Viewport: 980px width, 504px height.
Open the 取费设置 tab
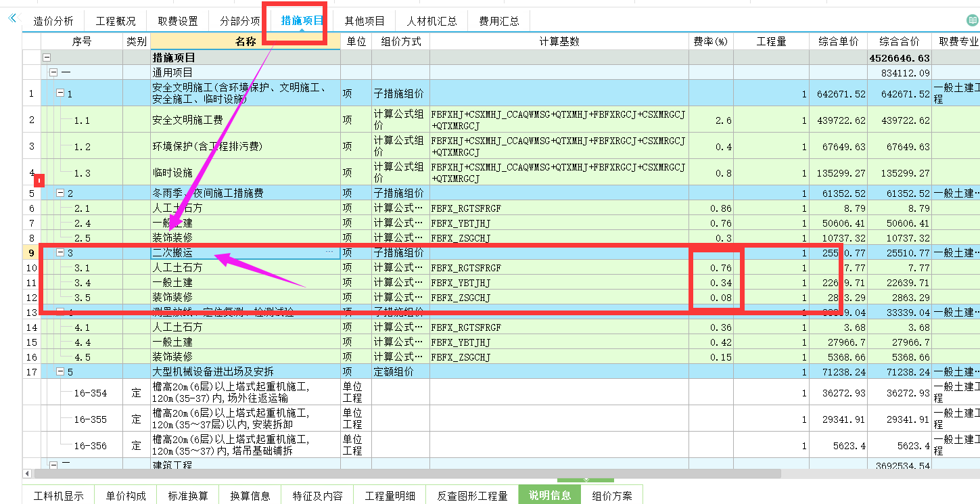(178, 21)
